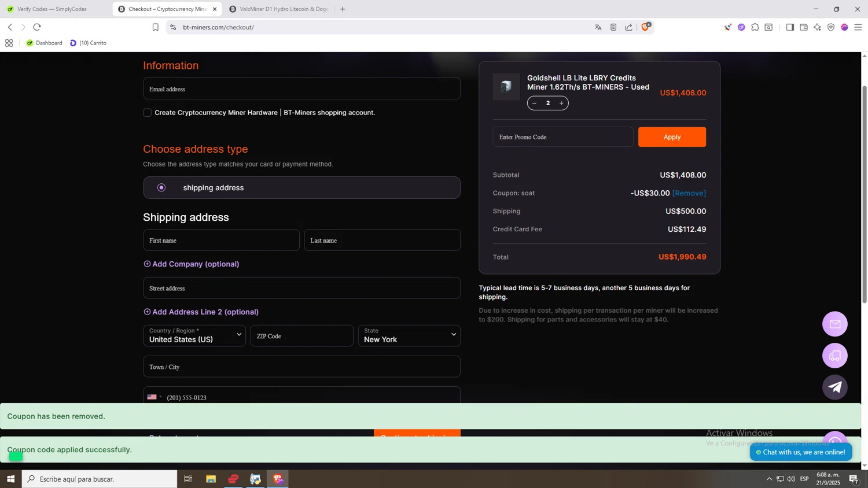
Task: Click the ESP language indicator
Action: (804, 479)
